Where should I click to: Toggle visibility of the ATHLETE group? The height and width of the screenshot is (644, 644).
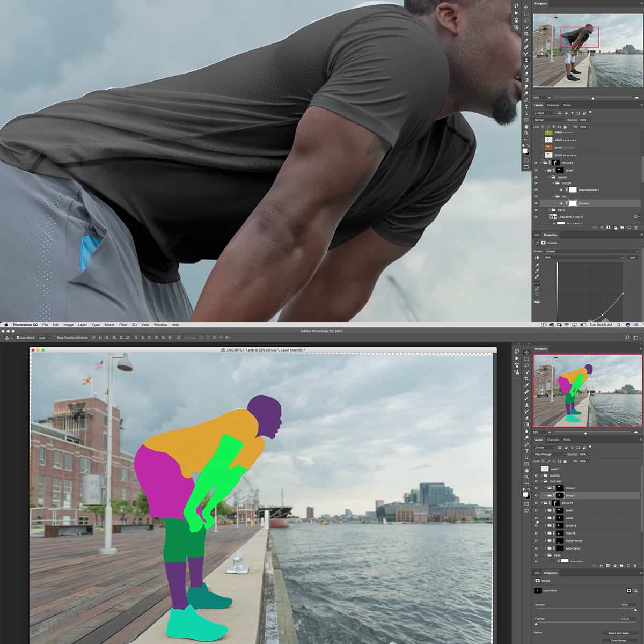coord(536,503)
